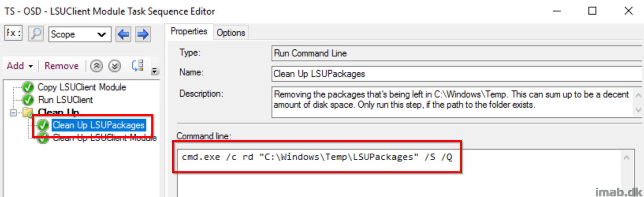Click the move step up icon

(97, 66)
